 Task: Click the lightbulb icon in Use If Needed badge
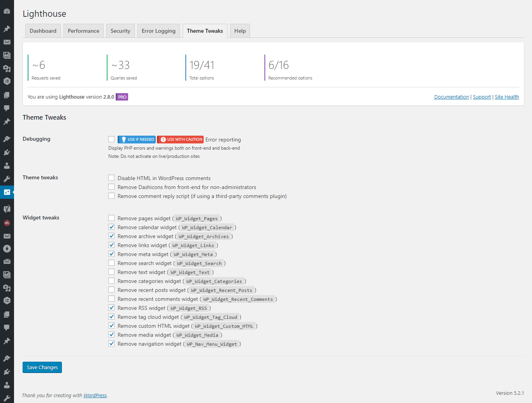[123, 140]
